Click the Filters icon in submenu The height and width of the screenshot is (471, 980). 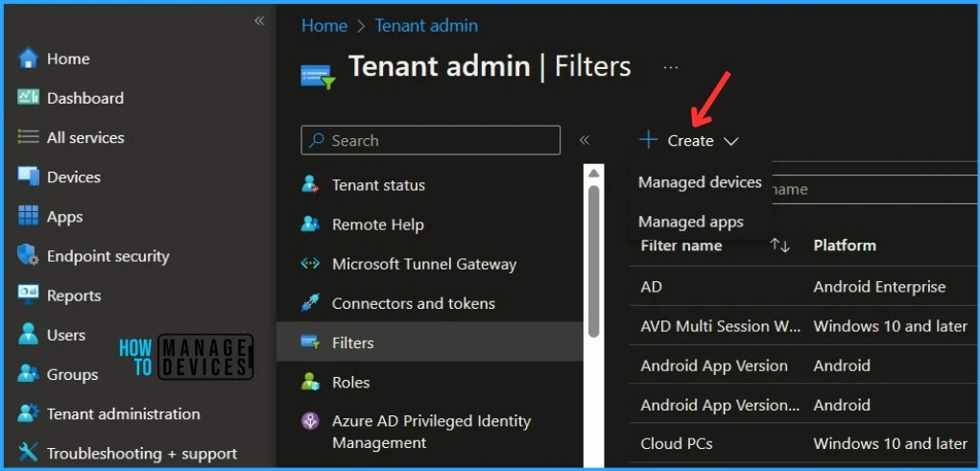pyautogui.click(x=311, y=342)
